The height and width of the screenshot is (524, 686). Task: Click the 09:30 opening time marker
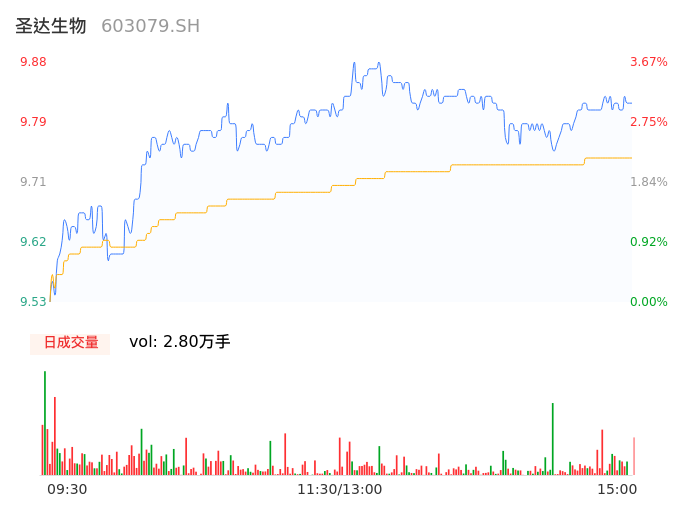(x=67, y=489)
